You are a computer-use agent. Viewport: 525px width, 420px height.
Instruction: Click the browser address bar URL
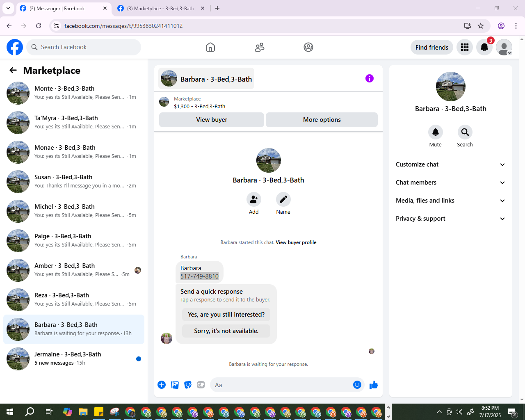click(x=123, y=26)
